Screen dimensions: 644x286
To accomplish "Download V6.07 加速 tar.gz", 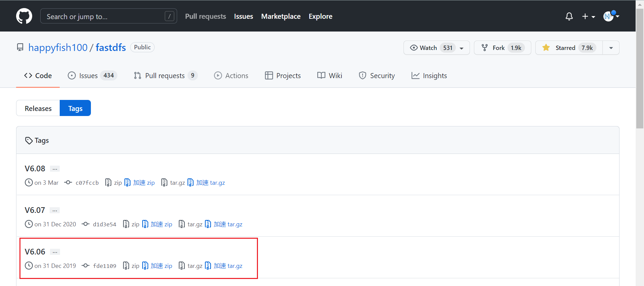I will [224, 224].
